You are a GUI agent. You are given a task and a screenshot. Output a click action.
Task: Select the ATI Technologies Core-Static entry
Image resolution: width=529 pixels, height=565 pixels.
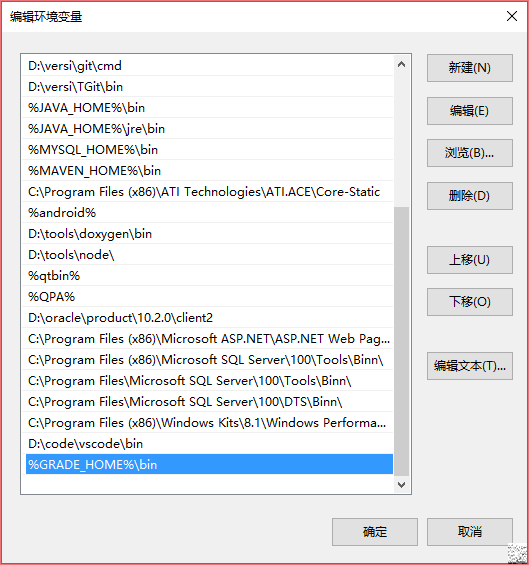tap(208, 192)
